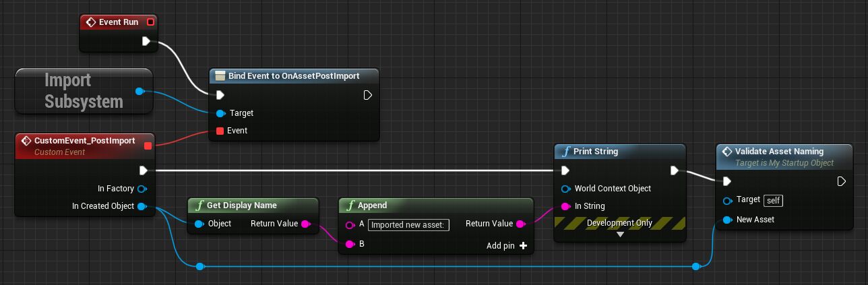The width and height of the screenshot is (868, 285).
Task: Click Print String's In String pin
Action: click(x=565, y=206)
